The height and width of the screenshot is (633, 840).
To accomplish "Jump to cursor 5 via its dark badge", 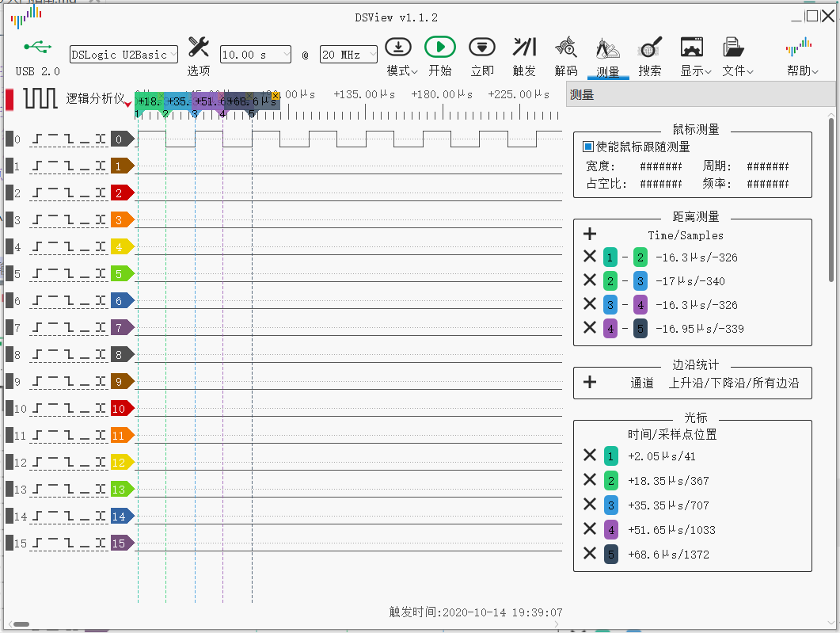I will pyautogui.click(x=610, y=555).
